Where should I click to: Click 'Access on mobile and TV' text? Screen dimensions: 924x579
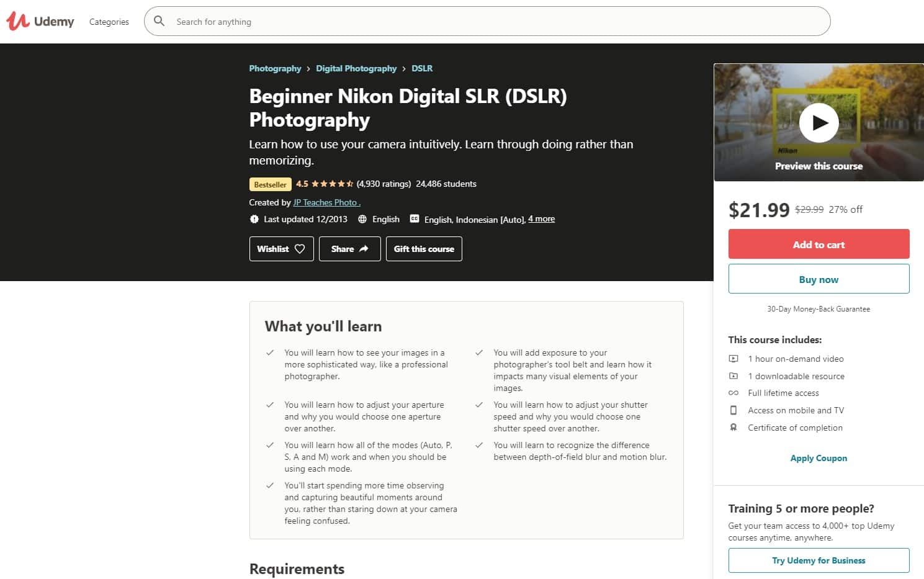point(796,410)
